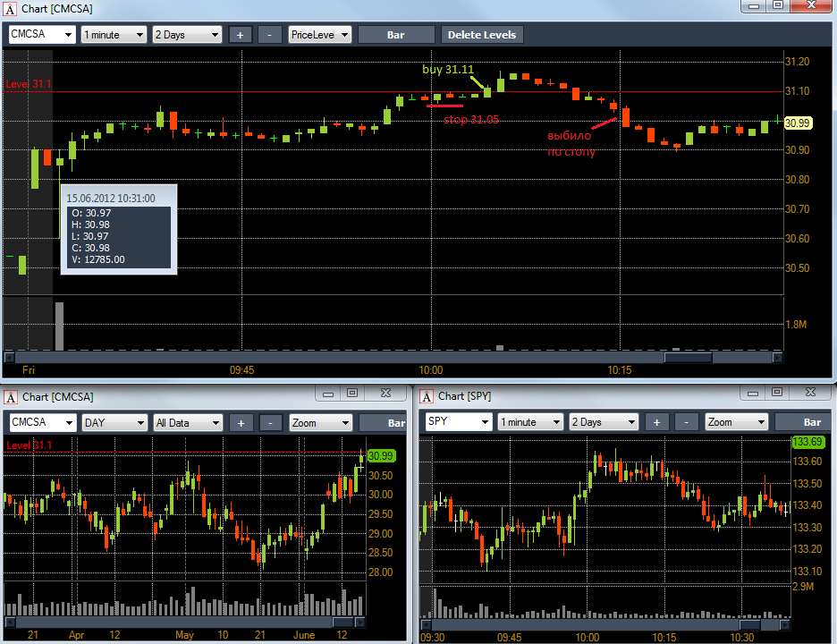Click the Bar button in the SPY chart
This screenshot has height=644, width=837.
(802, 422)
